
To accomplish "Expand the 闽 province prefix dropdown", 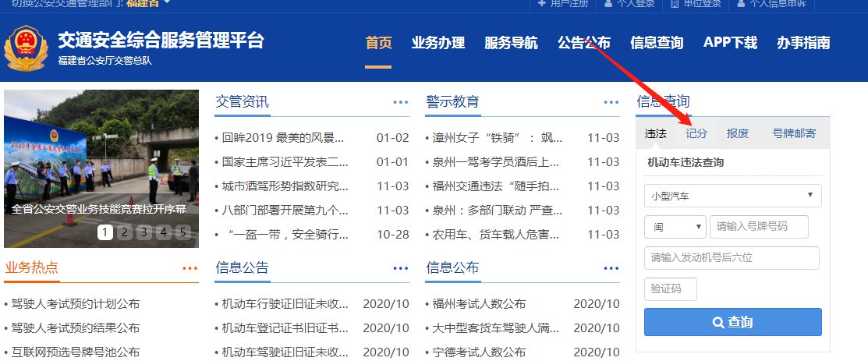I will click(x=675, y=227).
